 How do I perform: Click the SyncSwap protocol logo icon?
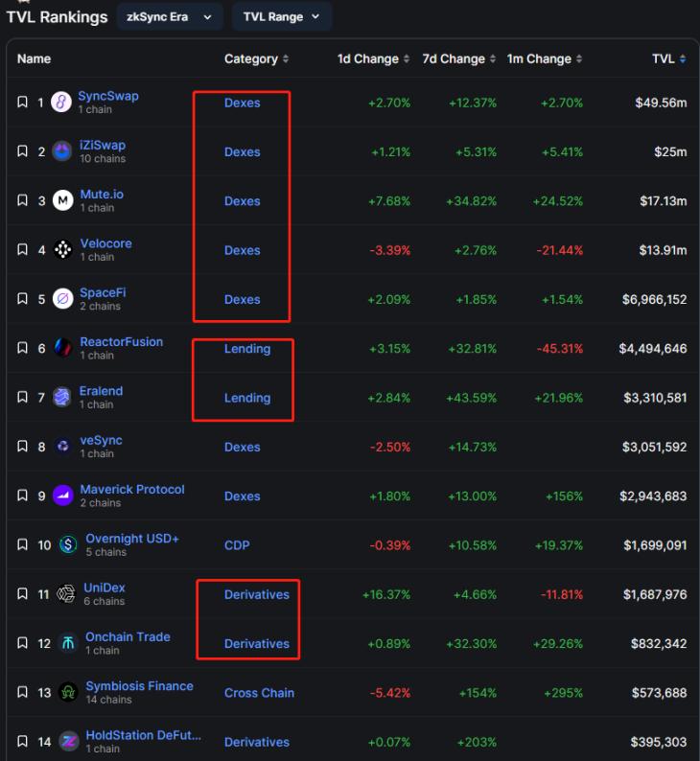61,103
